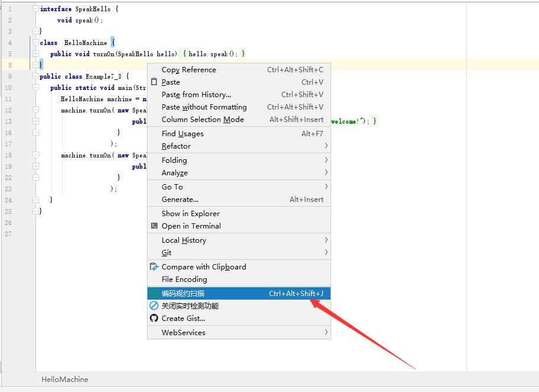Open the Git submenu

(x=239, y=252)
